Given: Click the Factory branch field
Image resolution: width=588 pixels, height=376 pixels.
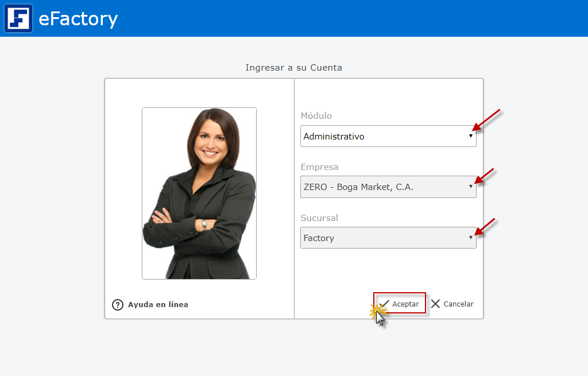Looking at the screenshot, I should [x=379, y=238].
